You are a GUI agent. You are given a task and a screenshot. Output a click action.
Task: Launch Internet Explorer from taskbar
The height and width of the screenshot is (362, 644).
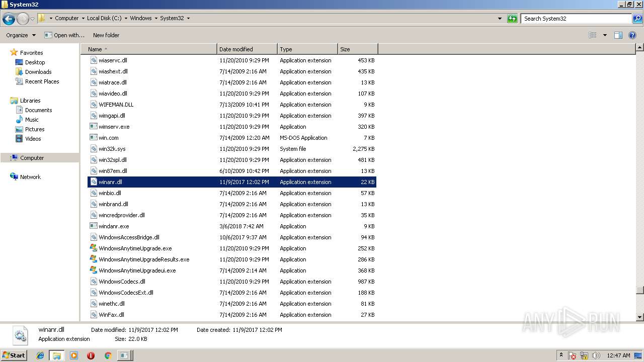pos(40,355)
